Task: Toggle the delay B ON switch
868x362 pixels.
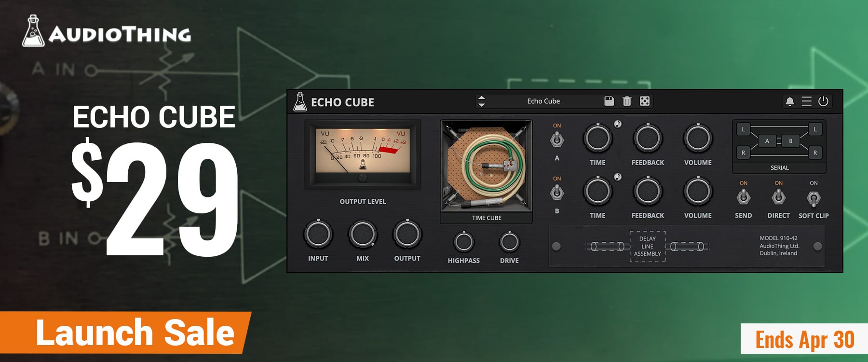Action: point(557,193)
